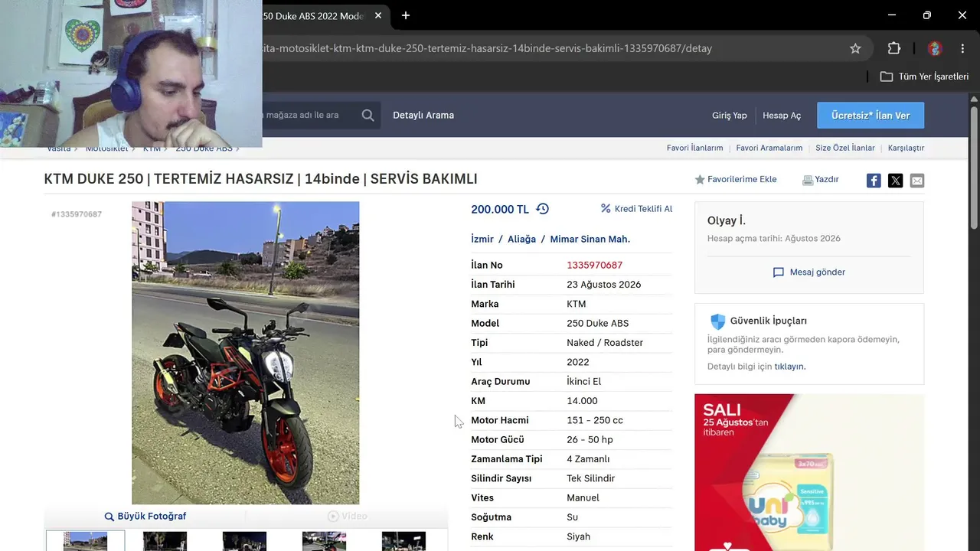The width and height of the screenshot is (980, 551).
Task: Click the price history clock icon
Action: tap(543, 209)
